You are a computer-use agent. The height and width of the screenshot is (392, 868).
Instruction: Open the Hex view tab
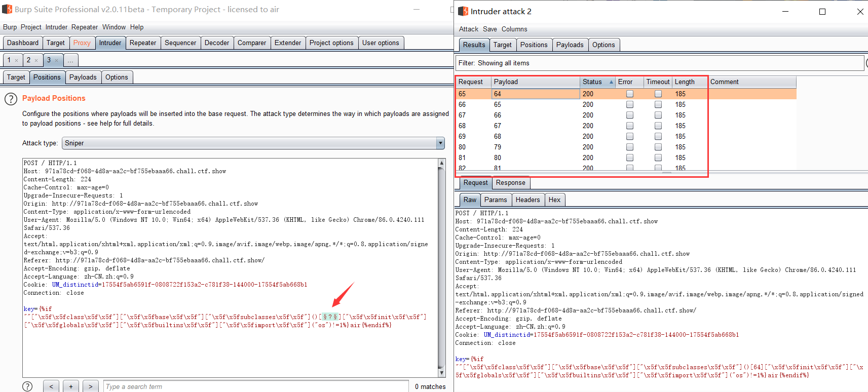554,200
